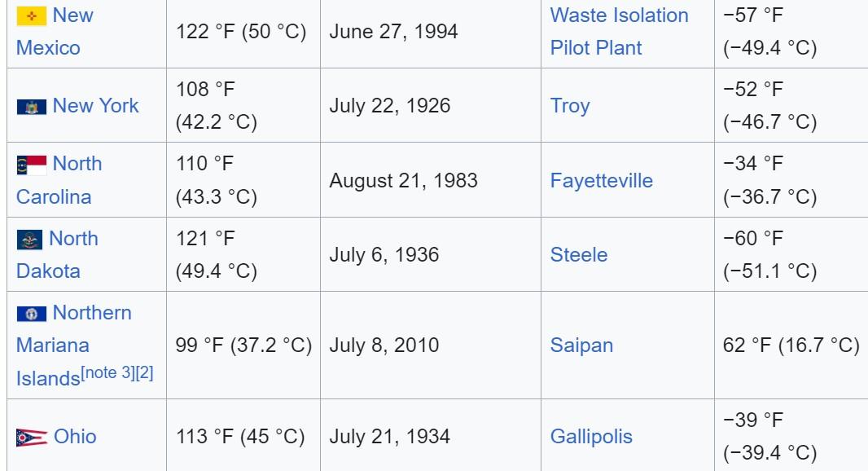This screenshot has width=868, height=471.
Task: Click the New Mexico state flag icon
Action: pyautogui.click(x=32, y=16)
